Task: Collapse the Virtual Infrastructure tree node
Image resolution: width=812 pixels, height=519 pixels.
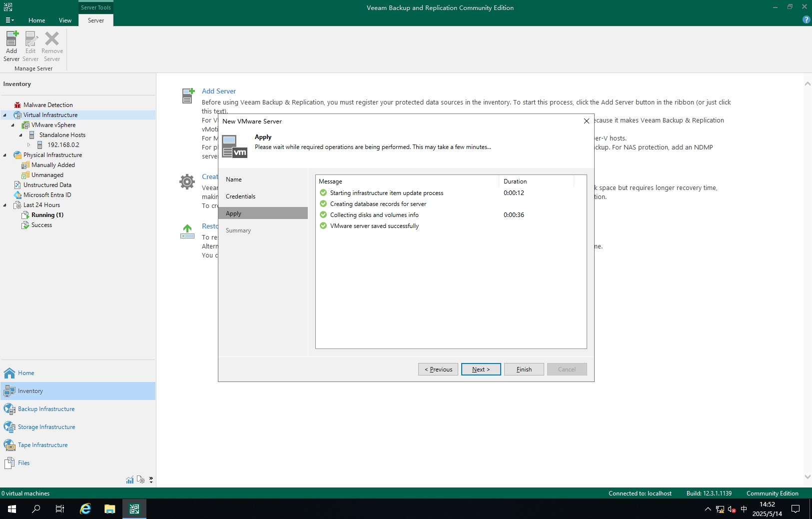Action: pos(5,115)
